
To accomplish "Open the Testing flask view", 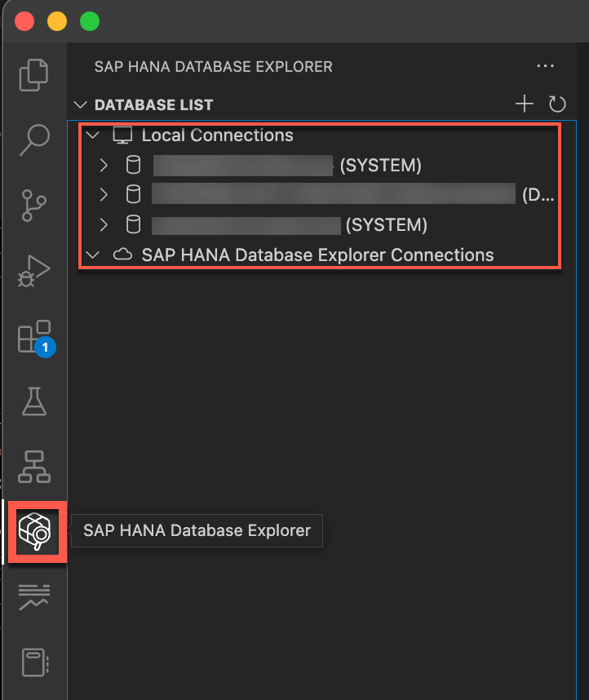I will coord(34,401).
